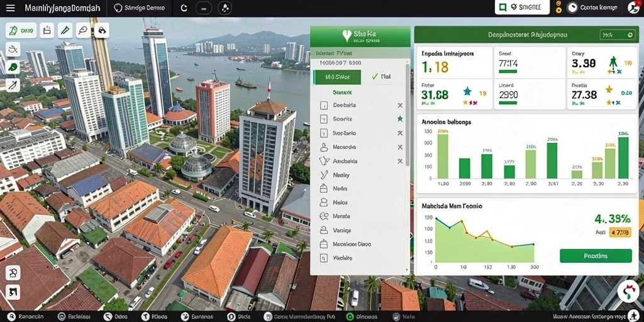The width and height of the screenshot is (644, 322).
Task: Expand the SINGNLE selector in top bar
Action: coord(522,7)
